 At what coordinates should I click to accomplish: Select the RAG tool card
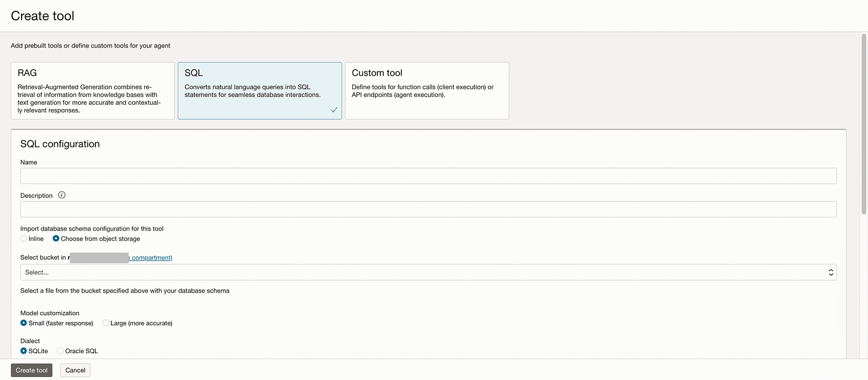point(93,91)
